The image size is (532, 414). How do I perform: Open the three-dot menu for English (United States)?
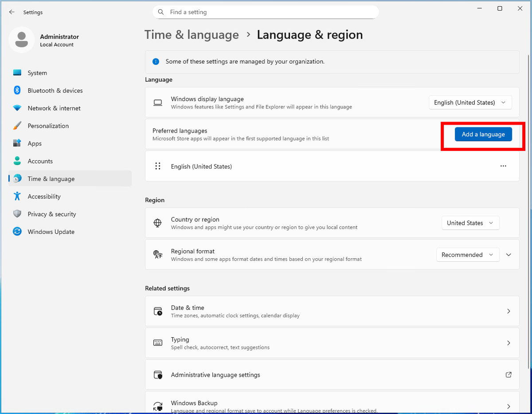(x=503, y=166)
